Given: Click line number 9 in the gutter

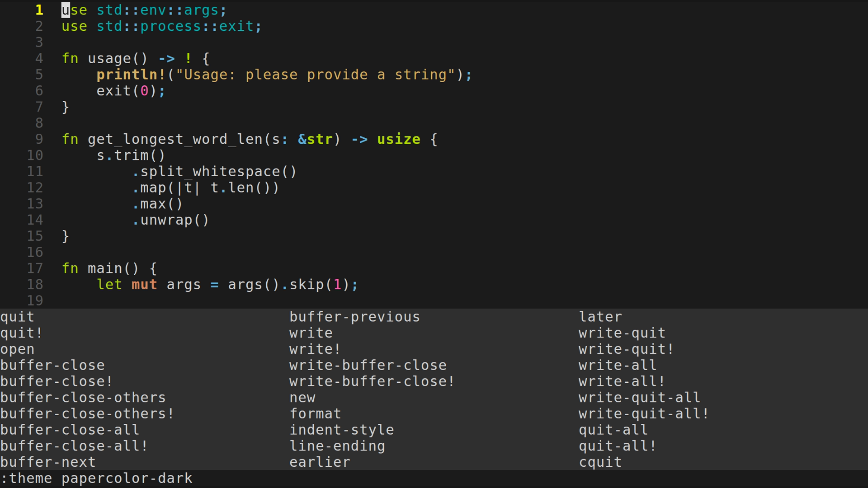Looking at the screenshot, I should click(39, 139).
